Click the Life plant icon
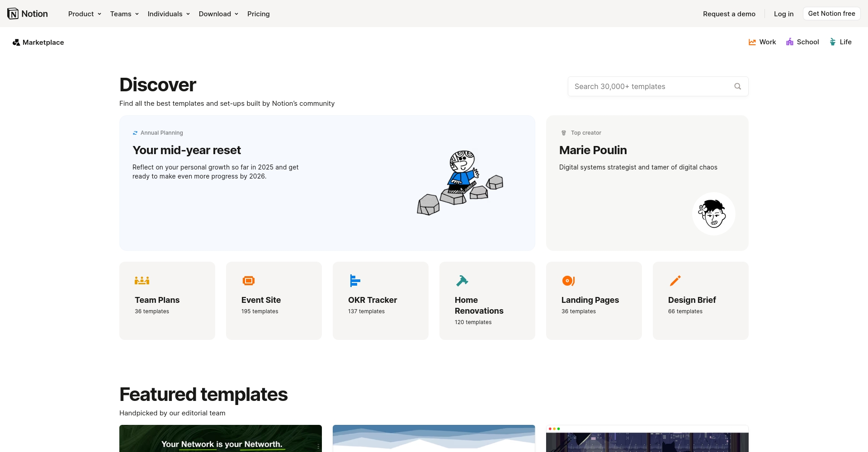 point(833,42)
